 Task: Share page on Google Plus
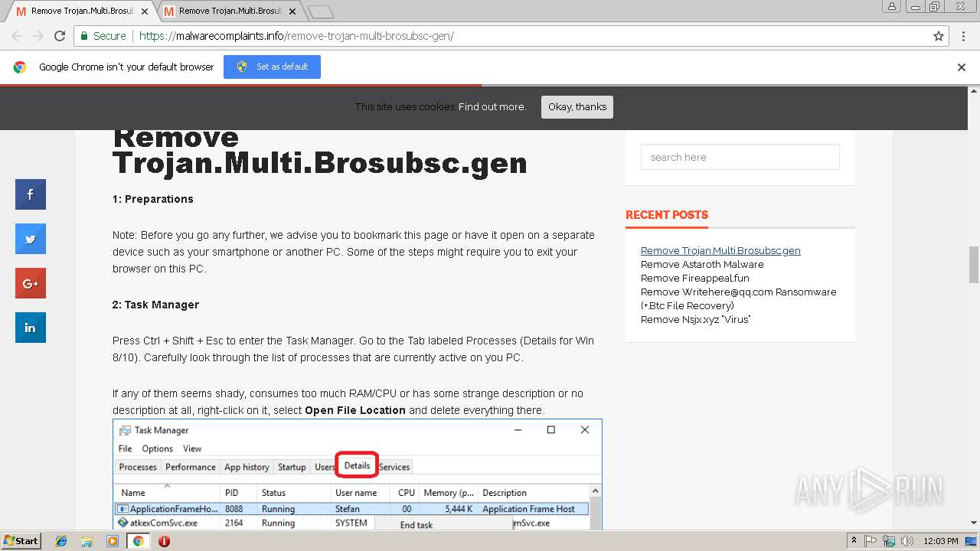(x=31, y=283)
